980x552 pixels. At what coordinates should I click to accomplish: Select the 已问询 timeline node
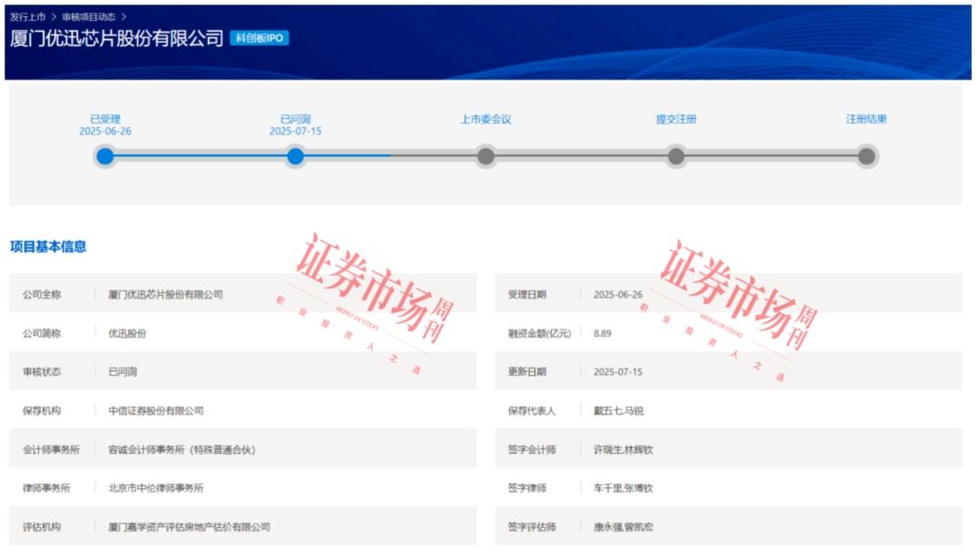296,156
